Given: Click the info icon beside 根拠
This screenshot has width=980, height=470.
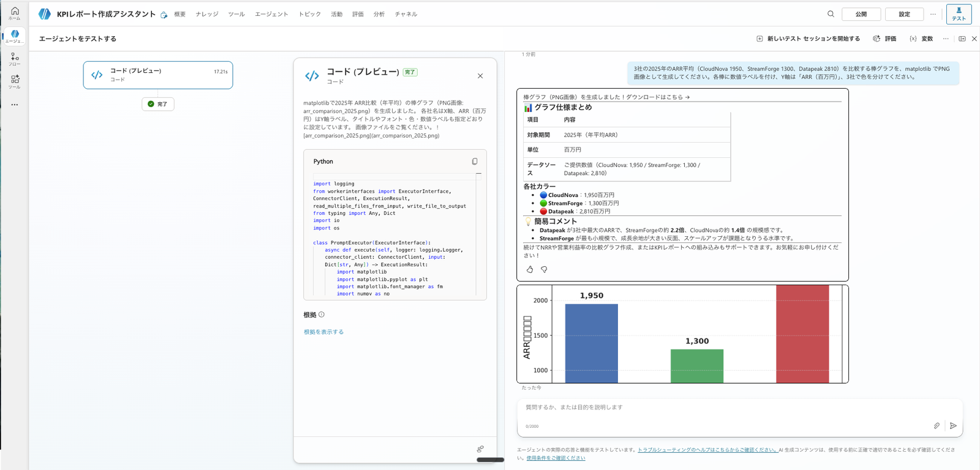Looking at the screenshot, I should (322, 315).
